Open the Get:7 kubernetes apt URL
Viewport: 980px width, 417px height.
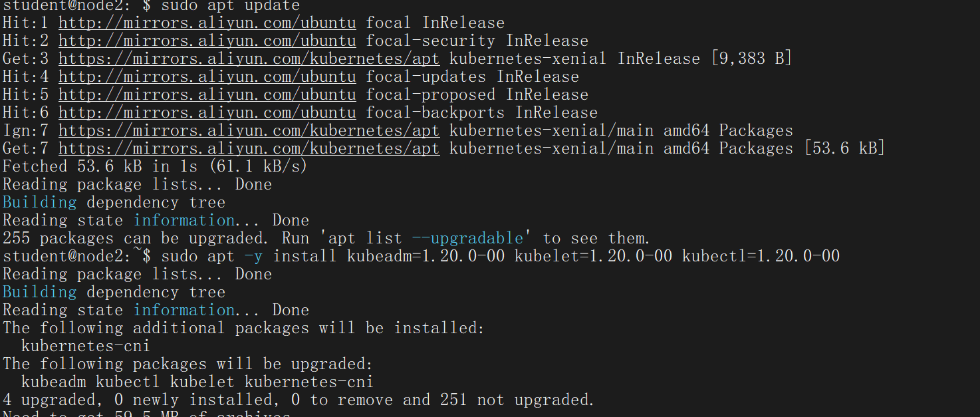tap(249, 149)
